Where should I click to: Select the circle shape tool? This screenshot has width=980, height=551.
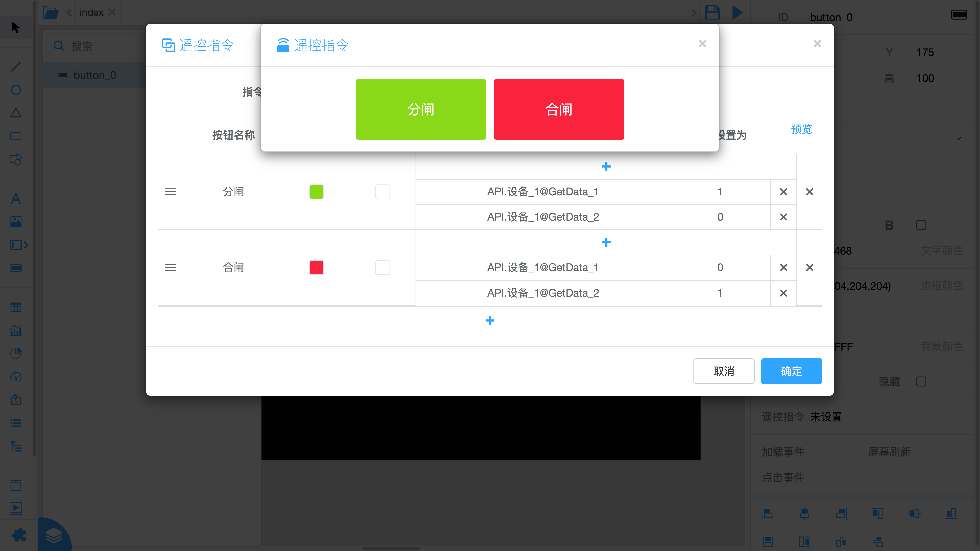click(x=16, y=90)
